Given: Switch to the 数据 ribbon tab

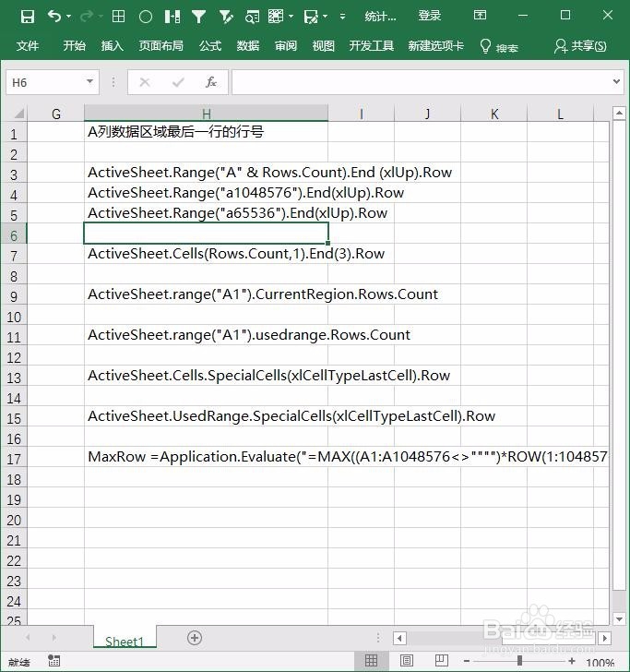Looking at the screenshot, I should click(x=248, y=45).
